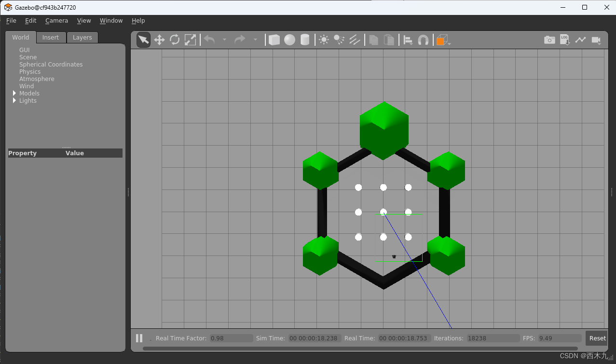Take a screenshot with camera icon

point(549,40)
